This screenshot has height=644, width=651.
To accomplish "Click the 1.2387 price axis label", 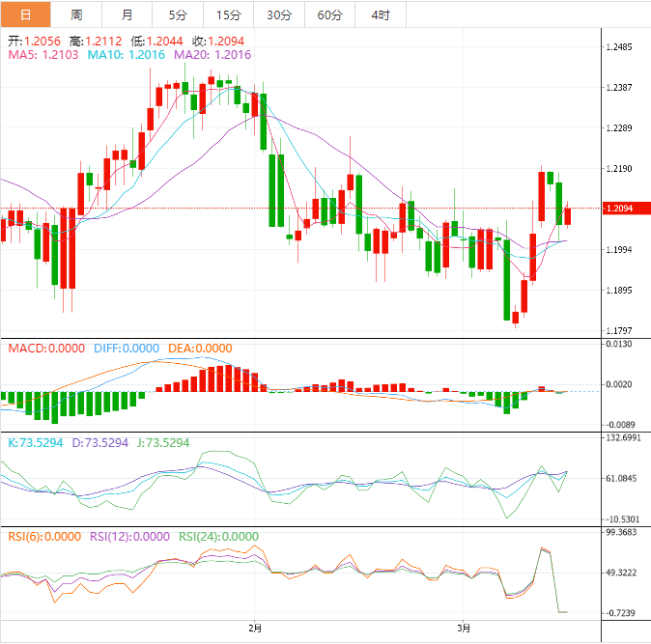I will point(619,87).
